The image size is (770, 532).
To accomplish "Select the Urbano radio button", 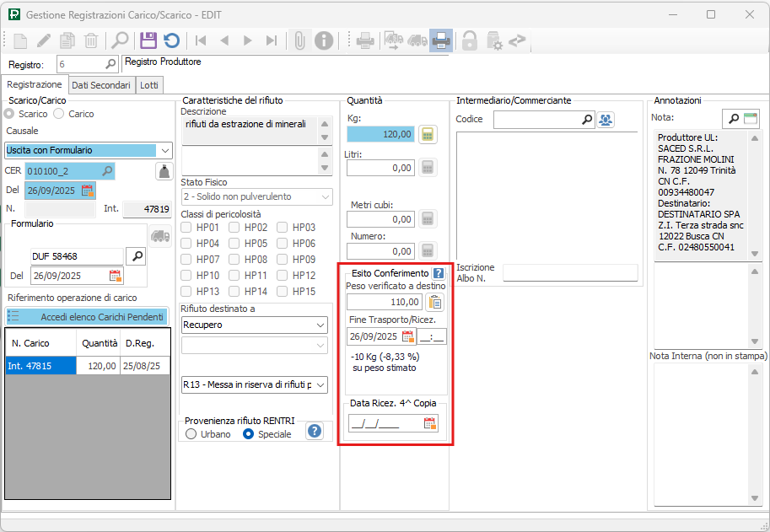I will point(191,434).
